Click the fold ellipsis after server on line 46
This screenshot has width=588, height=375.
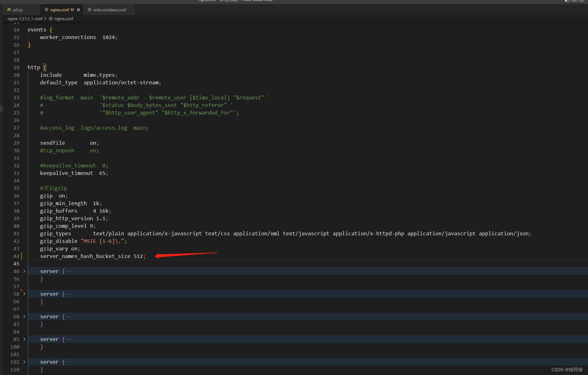click(69, 271)
